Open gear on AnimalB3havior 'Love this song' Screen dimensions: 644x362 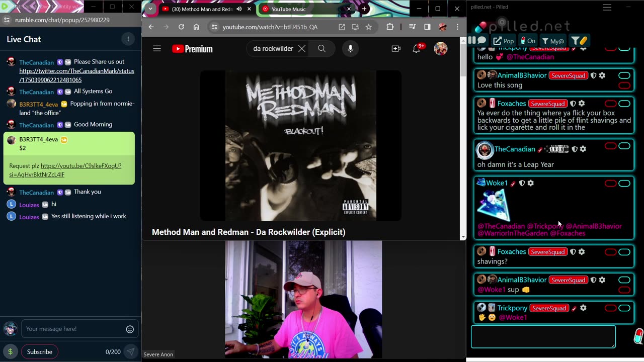[602, 75]
